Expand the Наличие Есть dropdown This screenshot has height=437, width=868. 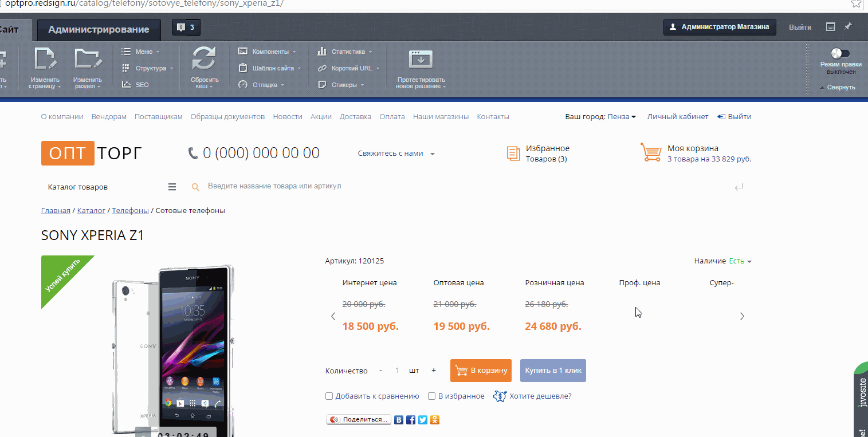click(x=740, y=261)
